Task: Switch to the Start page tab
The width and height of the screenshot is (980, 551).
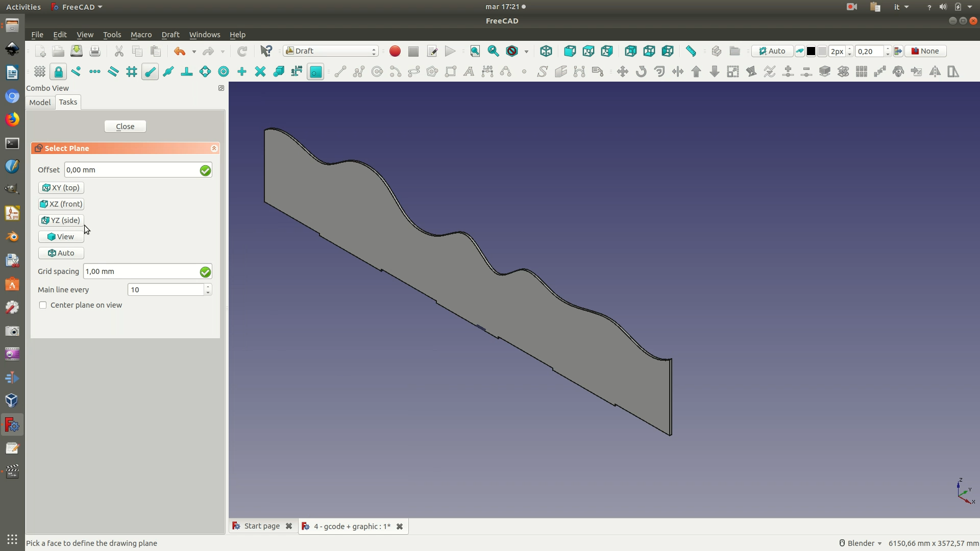Action: 262,526
